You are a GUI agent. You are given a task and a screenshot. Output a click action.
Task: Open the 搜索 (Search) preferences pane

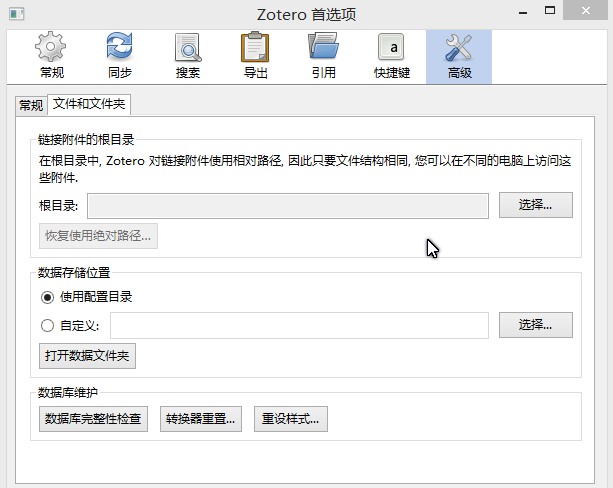pyautogui.click(x=188, y=56)
